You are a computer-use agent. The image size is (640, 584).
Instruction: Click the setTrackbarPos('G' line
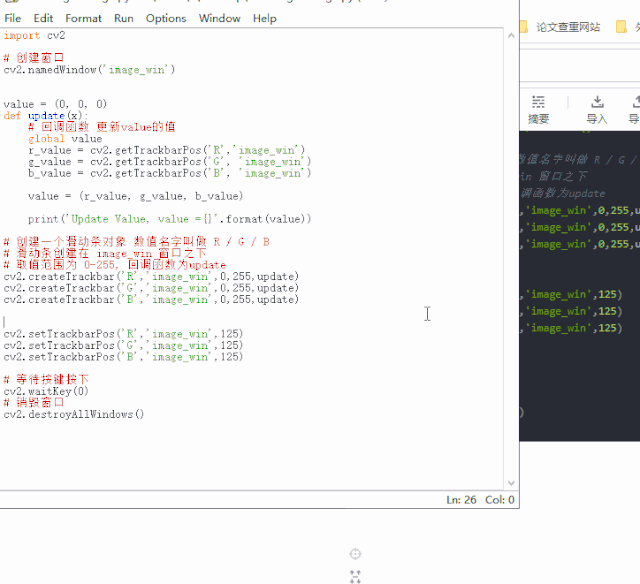coord(123,345)
